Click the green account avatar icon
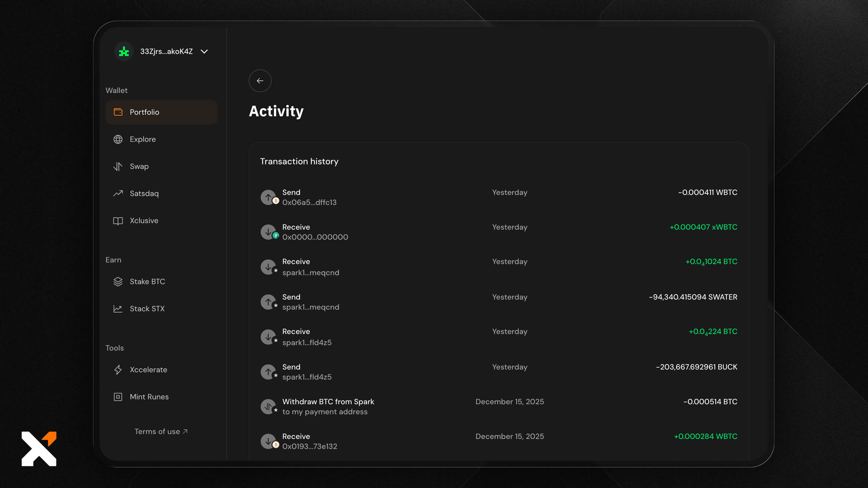This screenshot has width=868, height=488. pyautogui.click(x=124, y=52)
